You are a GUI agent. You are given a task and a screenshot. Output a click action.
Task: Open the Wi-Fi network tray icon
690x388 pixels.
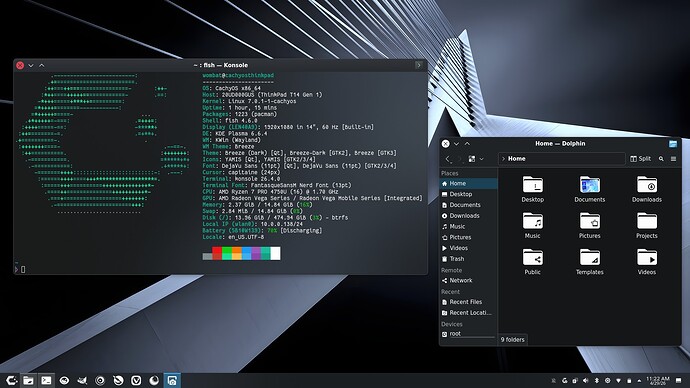coord(618,381)
